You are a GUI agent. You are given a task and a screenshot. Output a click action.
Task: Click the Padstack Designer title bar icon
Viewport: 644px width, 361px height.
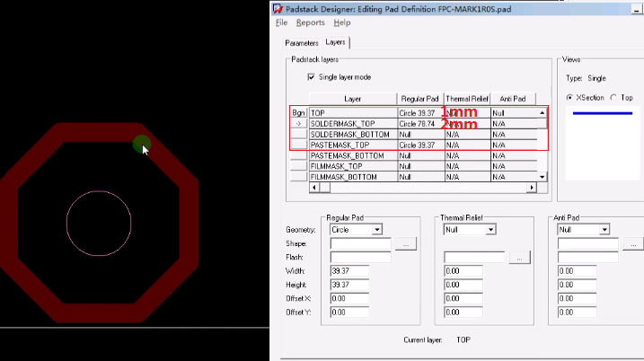coord(278,8)
